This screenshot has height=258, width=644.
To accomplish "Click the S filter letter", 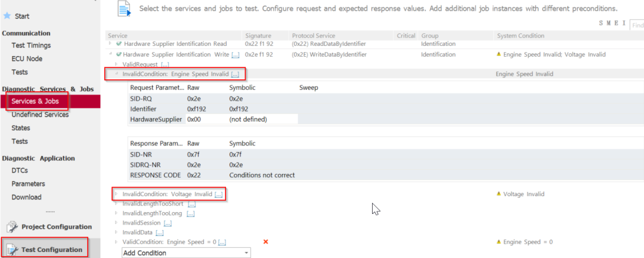I will click(x=601, y=24).
